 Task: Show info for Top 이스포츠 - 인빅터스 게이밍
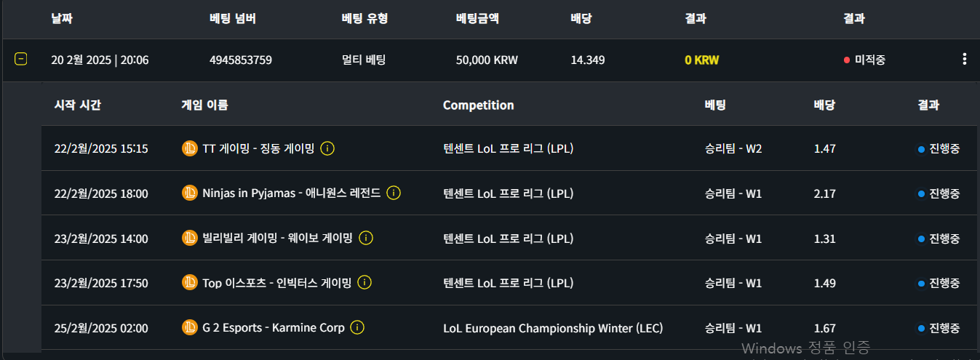(x=364, y=283)
